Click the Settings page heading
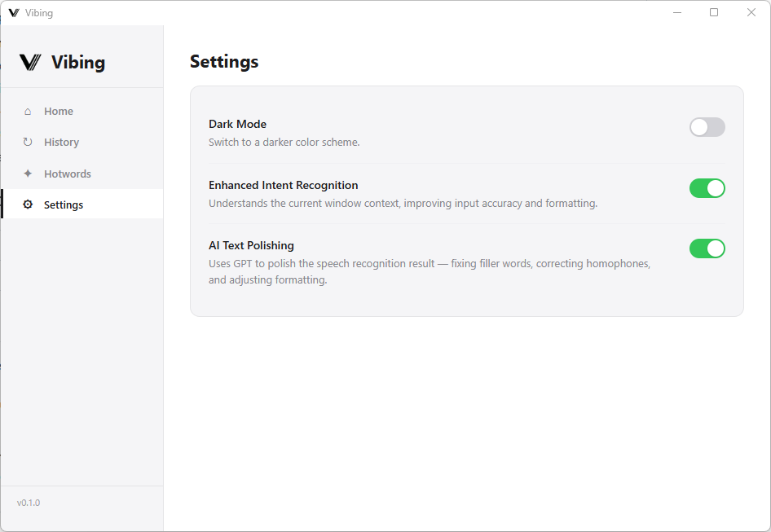Image resolution: width=771 pixels, height=532 pixels. [x=224, y=62]
